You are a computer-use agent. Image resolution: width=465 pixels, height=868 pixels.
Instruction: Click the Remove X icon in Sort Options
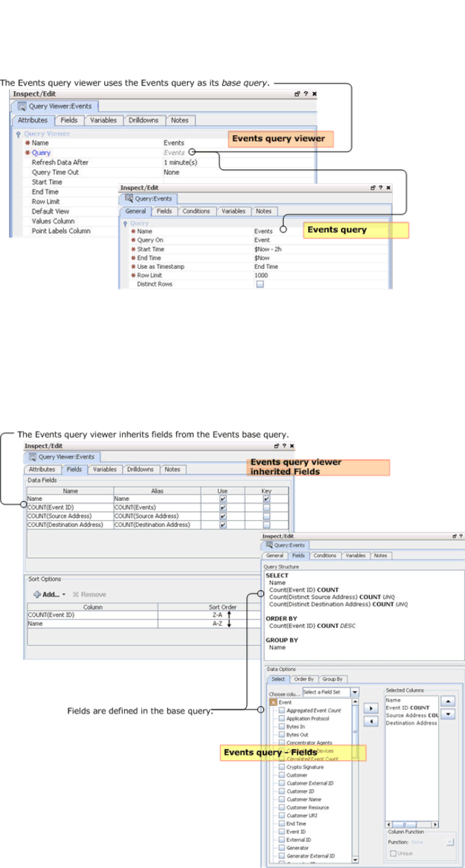tap(75, 594)
